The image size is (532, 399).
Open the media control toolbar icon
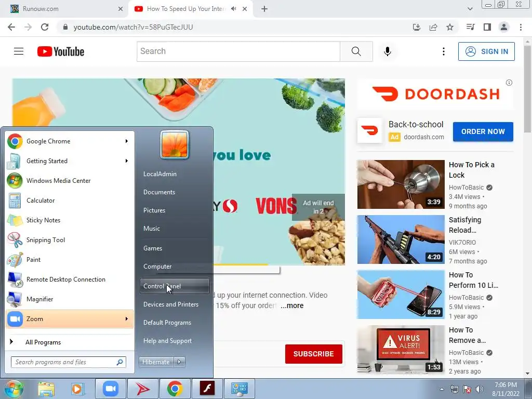[x=471, y=27]
